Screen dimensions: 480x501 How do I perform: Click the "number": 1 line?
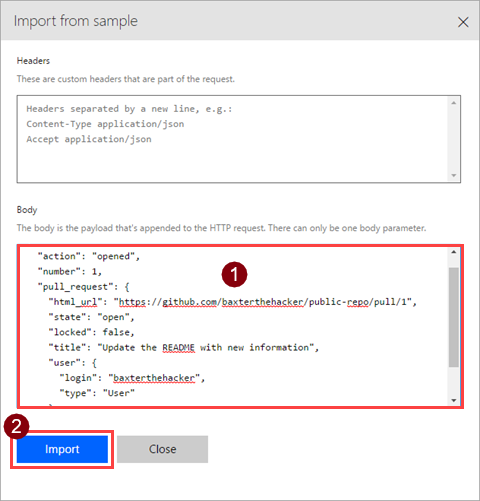click(x=70, y=272)
